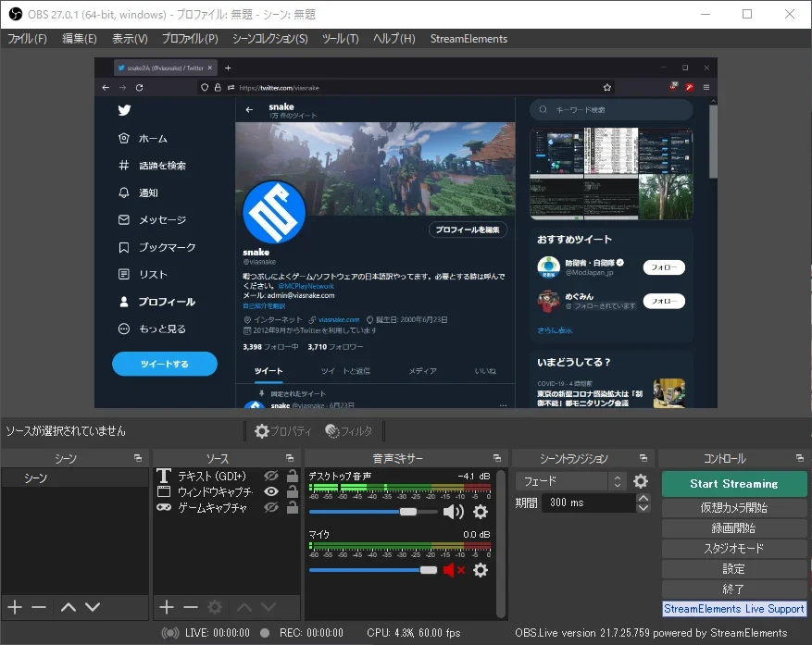The image size is (812, 645).
Task: Click the LIVE status broadcast icon
Action: click(169, 633)
